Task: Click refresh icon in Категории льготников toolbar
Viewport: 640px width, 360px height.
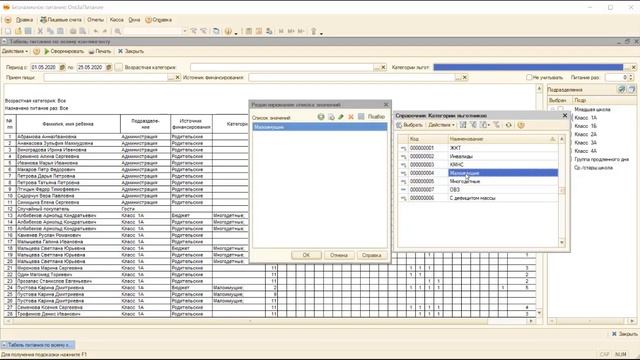Action: [x=509, y=125]
